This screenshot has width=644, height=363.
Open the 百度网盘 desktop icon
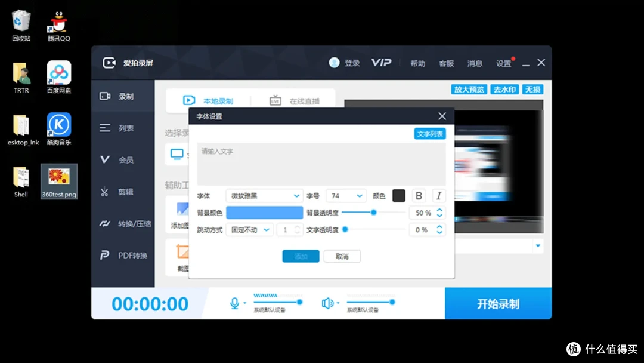58,77
